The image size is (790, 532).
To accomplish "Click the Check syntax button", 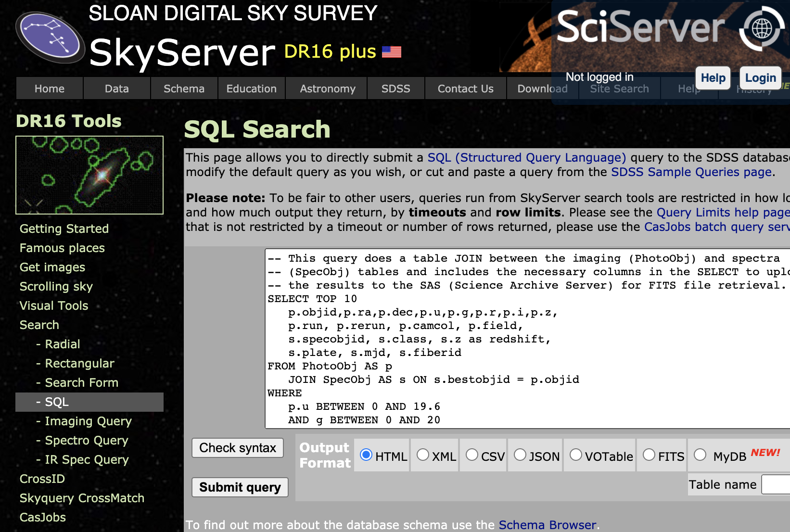I will [238, 448].
